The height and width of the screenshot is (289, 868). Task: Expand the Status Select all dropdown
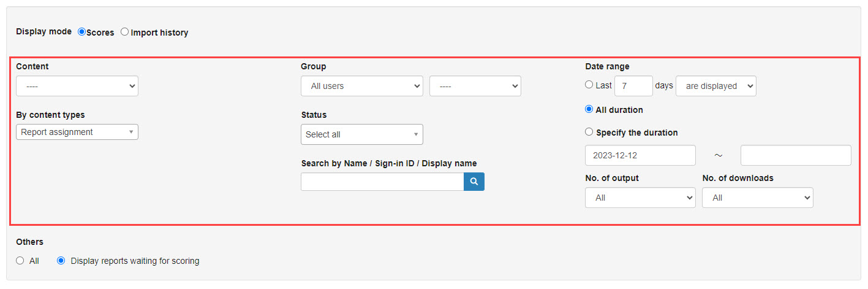coord(361,134)
